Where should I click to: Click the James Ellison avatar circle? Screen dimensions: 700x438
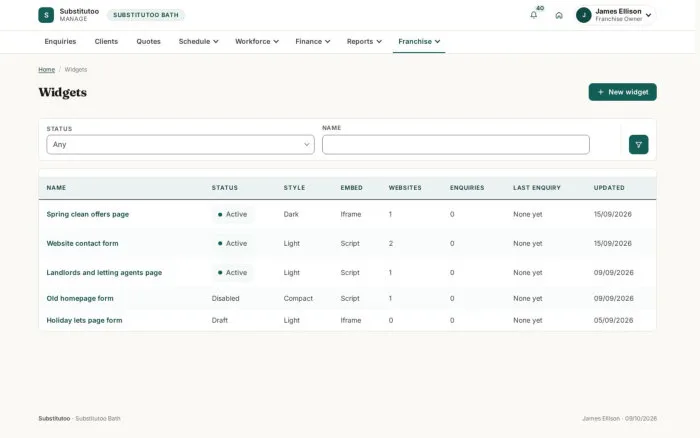(583, 15)
